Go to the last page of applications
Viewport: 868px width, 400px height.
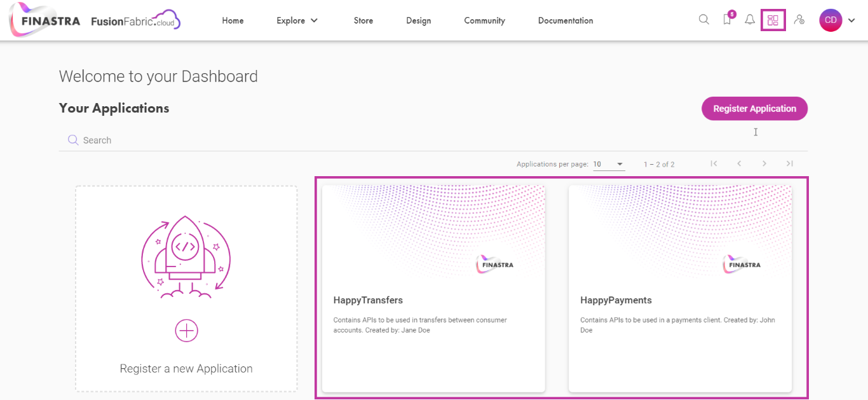790,163
